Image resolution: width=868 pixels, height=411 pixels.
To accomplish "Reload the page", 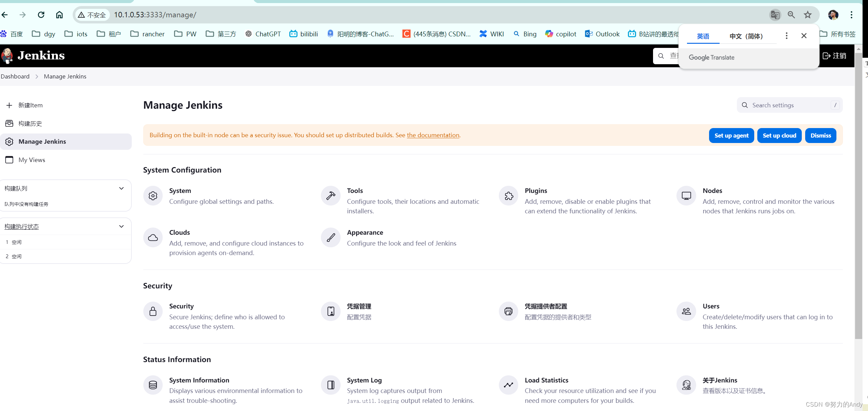I will pyautogui.click(x=41, y=15).
